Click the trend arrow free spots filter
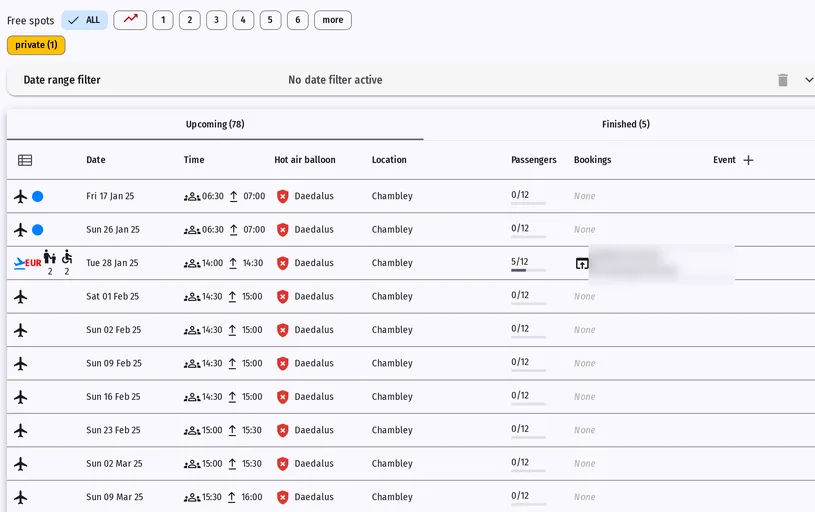815x512 pixels. [x=130, y=20]
